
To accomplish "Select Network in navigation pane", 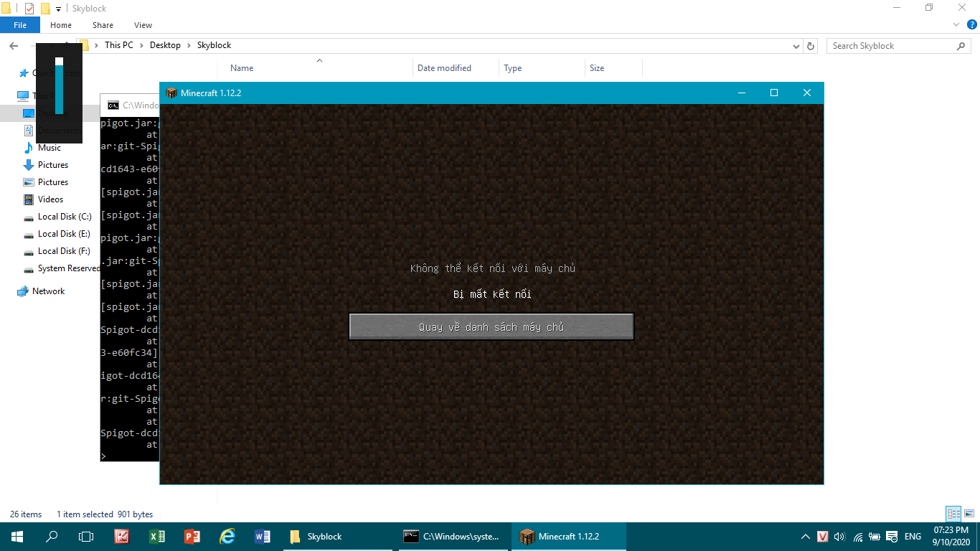I will coord(48,291).
